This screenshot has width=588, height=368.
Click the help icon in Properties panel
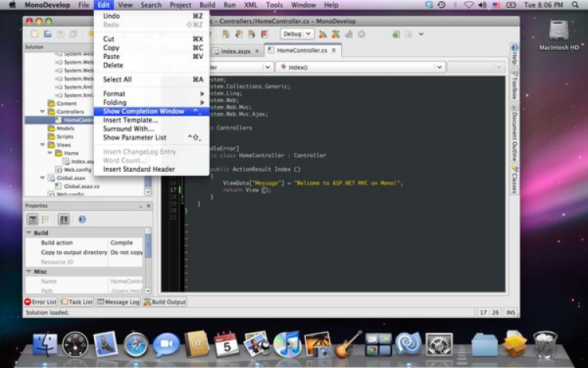pos(82,220)
